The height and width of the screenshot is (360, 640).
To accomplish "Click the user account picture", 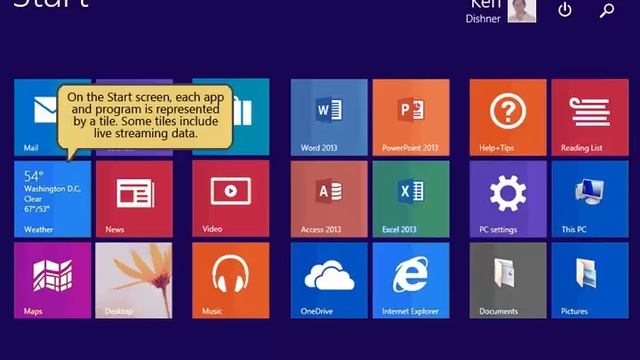I will (x=522, y=11).
